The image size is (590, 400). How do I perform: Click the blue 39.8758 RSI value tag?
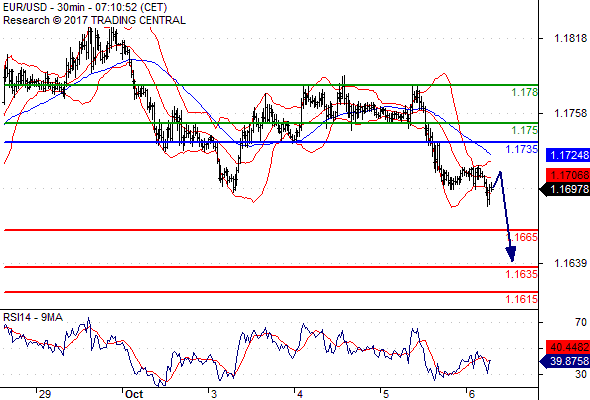click(565, 361)
